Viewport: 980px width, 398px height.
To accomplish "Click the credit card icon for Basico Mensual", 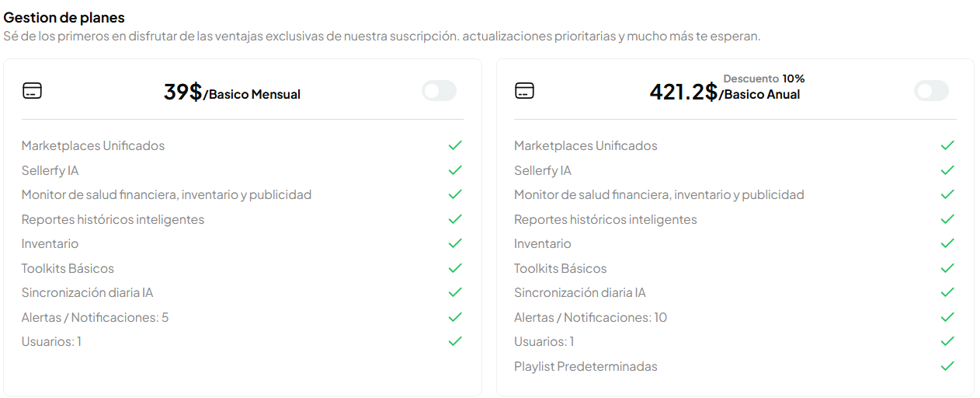I will (32, 91).
